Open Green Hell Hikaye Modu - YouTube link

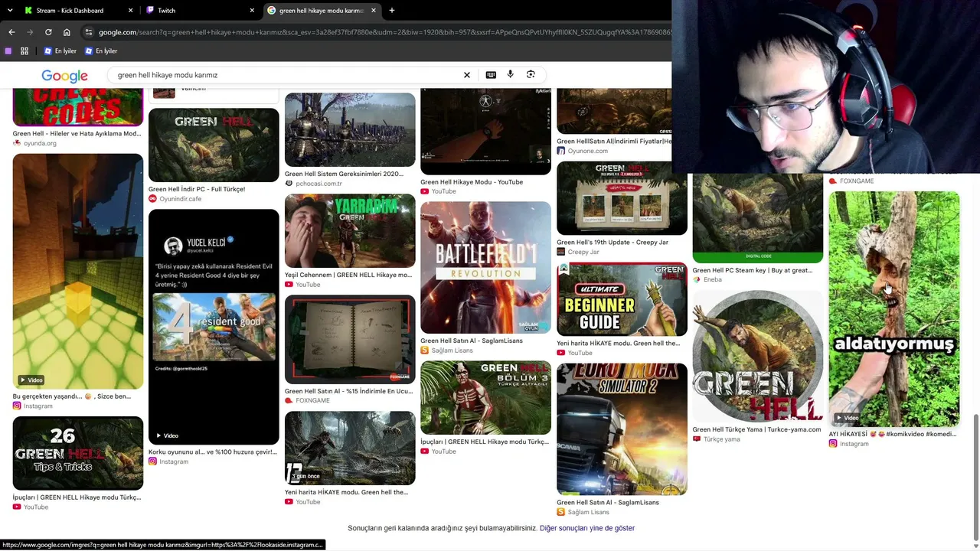click(x=472, y=182)
